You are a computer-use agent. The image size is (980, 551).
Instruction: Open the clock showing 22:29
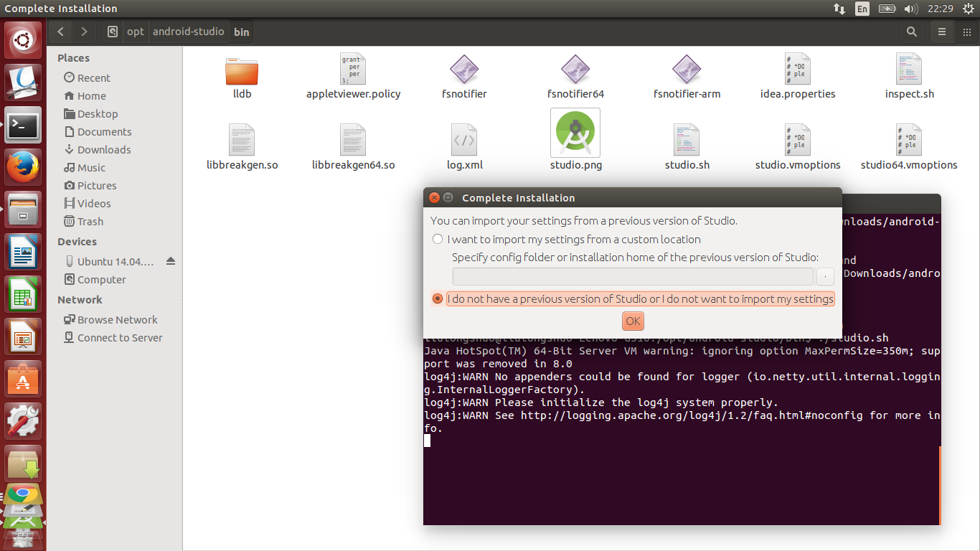940,9
